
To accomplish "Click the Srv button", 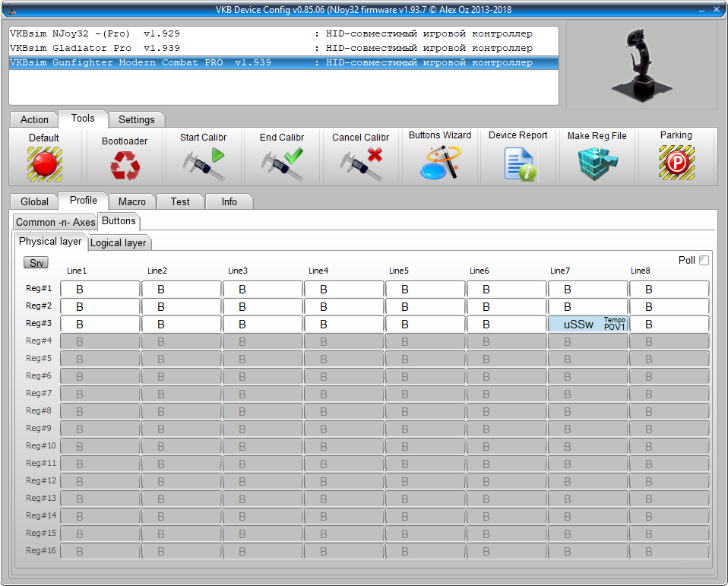I will point(36,263).
